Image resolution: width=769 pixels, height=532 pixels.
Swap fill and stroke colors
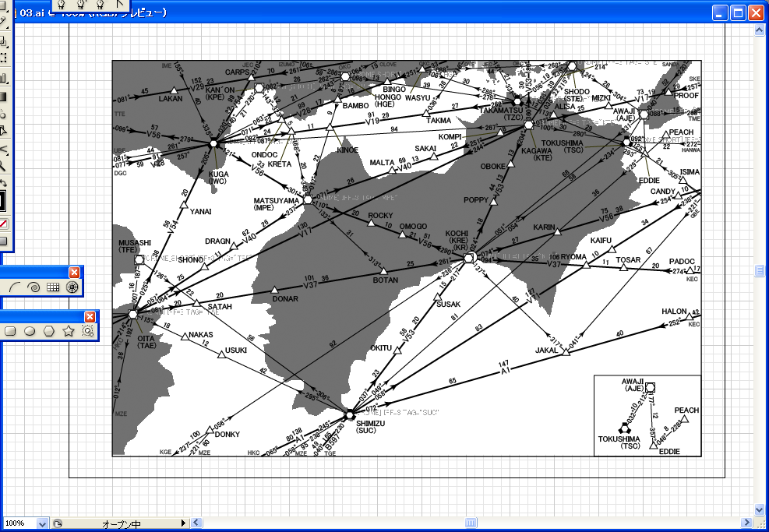(3, 183)
